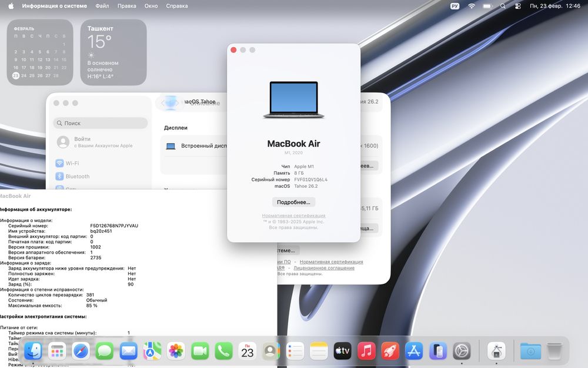This screenshot has height=368, width=588.
Task: Open the Mail app in the dock
Action: click(x=128, y=352)
